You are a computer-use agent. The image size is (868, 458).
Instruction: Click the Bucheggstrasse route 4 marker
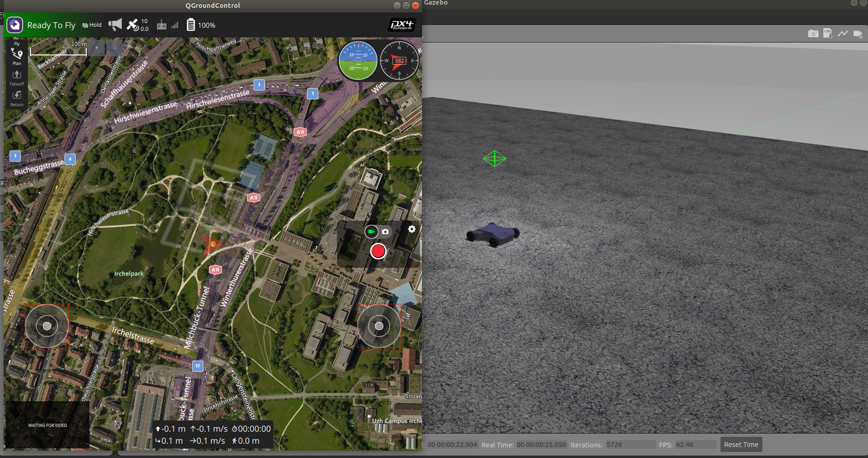(70, 159)
